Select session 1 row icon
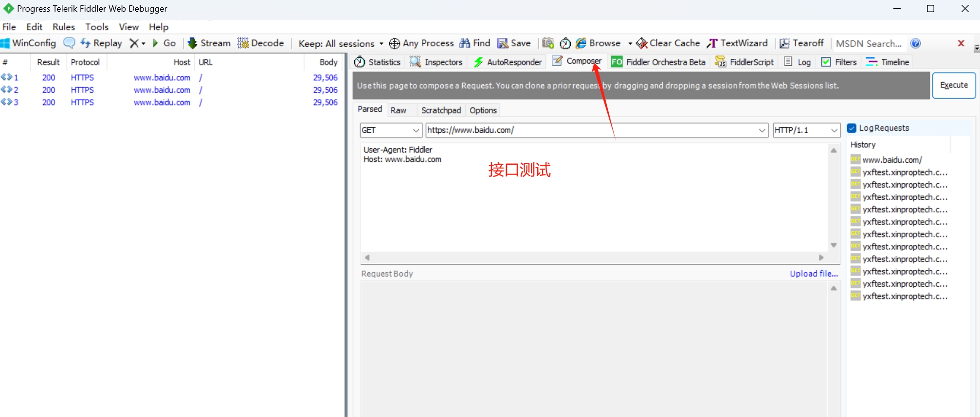980x417 pixels. [x=6, y=77]
